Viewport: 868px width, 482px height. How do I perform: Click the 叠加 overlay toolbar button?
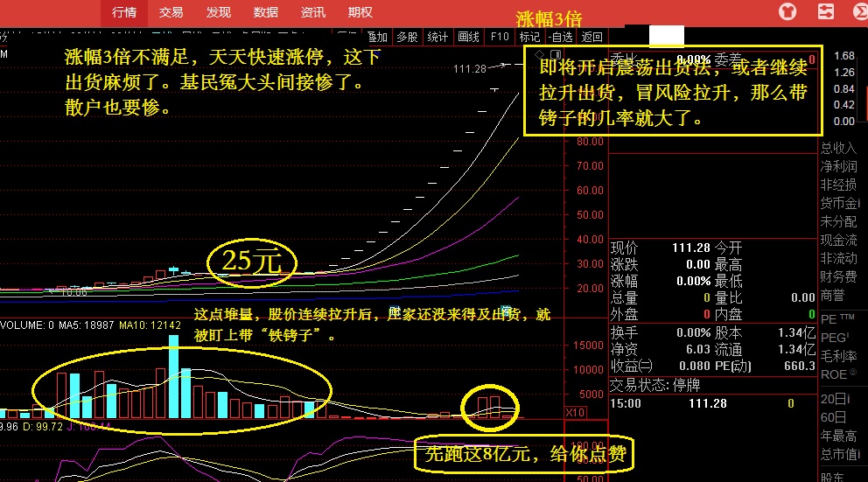[377, 37]
